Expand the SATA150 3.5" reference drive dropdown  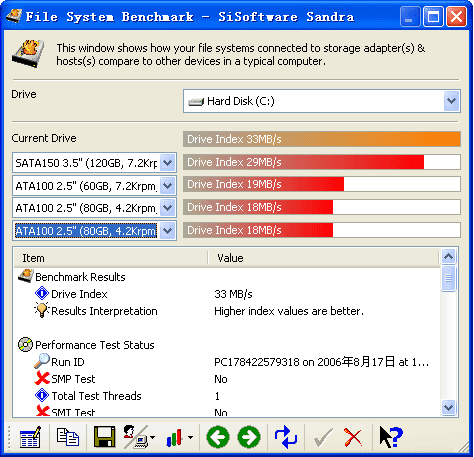click(167, 163)
